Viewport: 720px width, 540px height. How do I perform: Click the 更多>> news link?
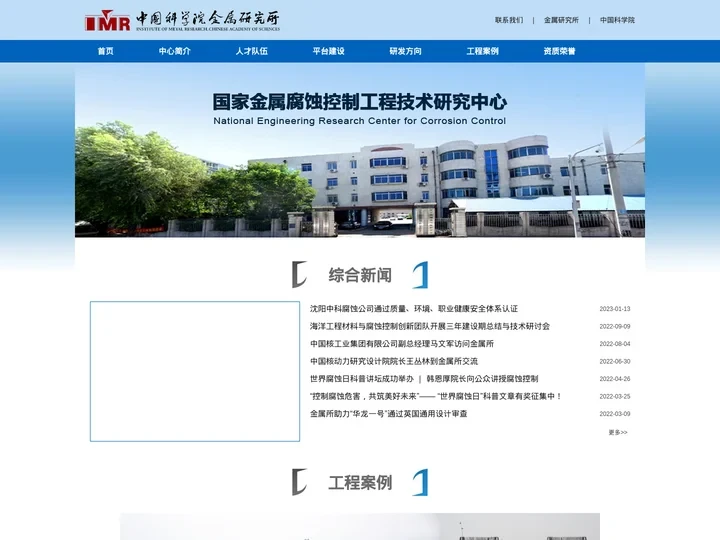618,432
